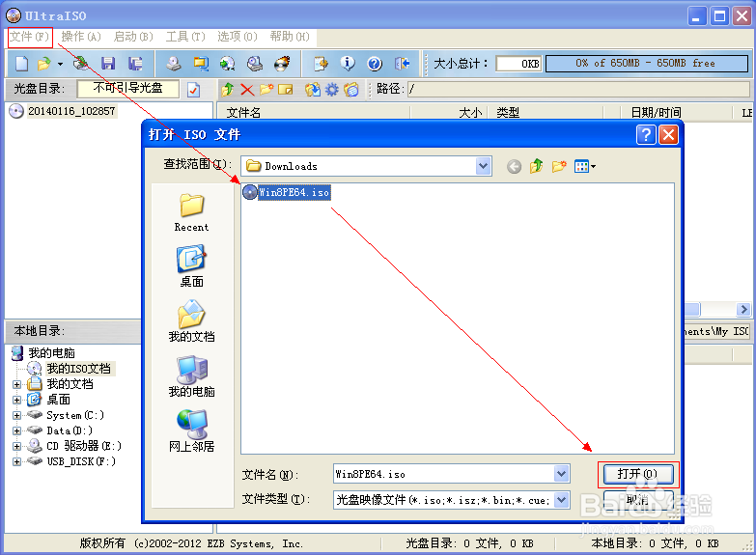Click the red X Delete icon
This screenshot has width=756, height=555.
[x=247, y=90]
